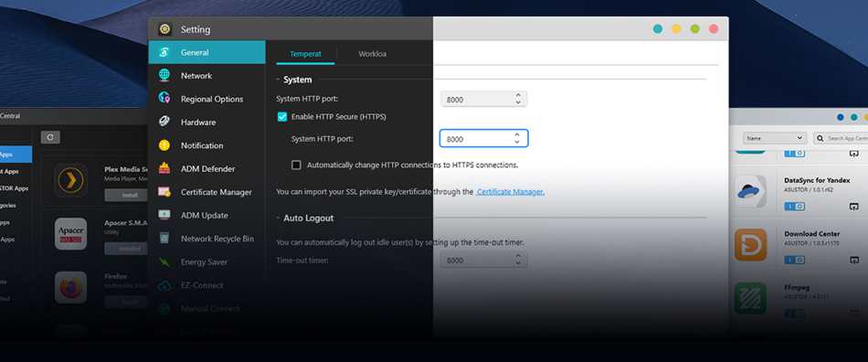The image size is (868, 362).
Task: Click stepper arrows of the Time-out timer
Action: [518, 260]
